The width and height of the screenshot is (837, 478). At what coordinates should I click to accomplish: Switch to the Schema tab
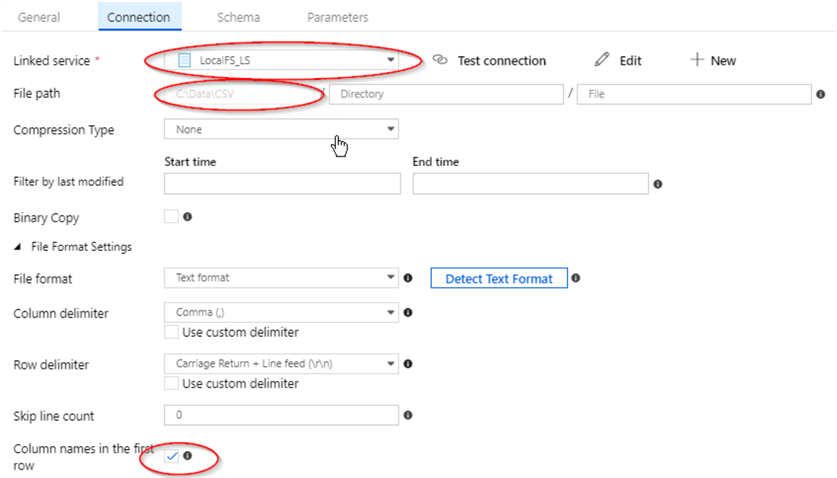(238, 17)
